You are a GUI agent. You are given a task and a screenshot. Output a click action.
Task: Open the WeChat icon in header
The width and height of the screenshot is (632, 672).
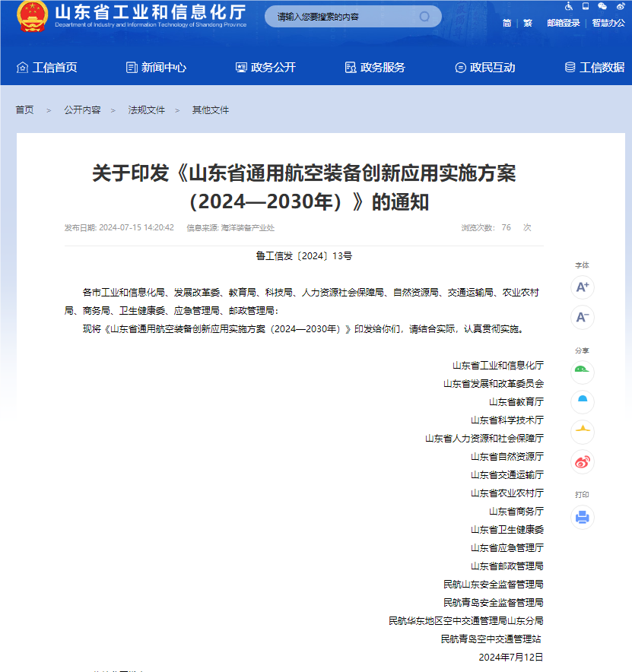602,6
